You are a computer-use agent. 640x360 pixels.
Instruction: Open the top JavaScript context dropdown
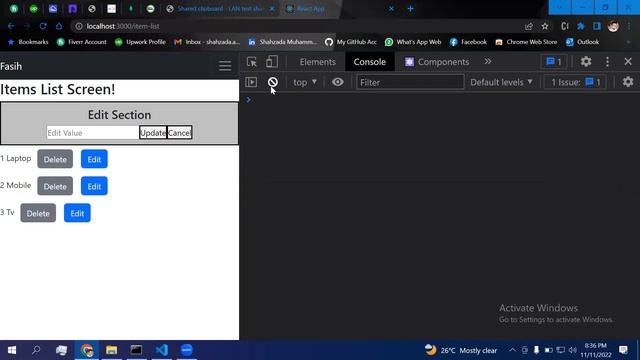(305, 82)
